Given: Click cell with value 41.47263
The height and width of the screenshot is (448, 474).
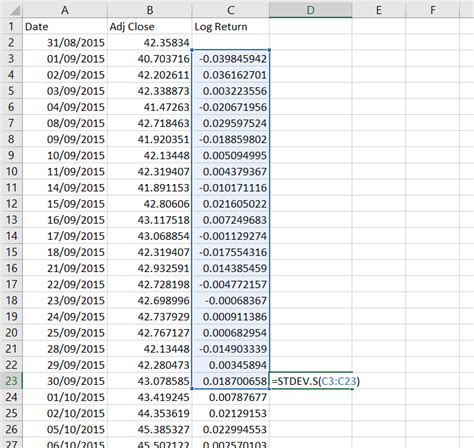Looking at the screenshot, I should [150, 107].
